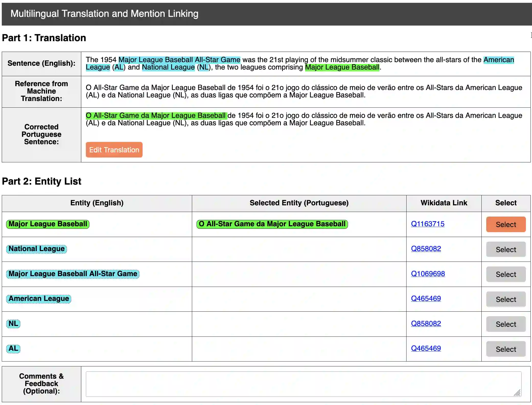The width and height of the screenshot is (532, 405).
Task: Click the green highlighted phrase in corrected Portuguese sentence
Action: (x=156, y=115)
